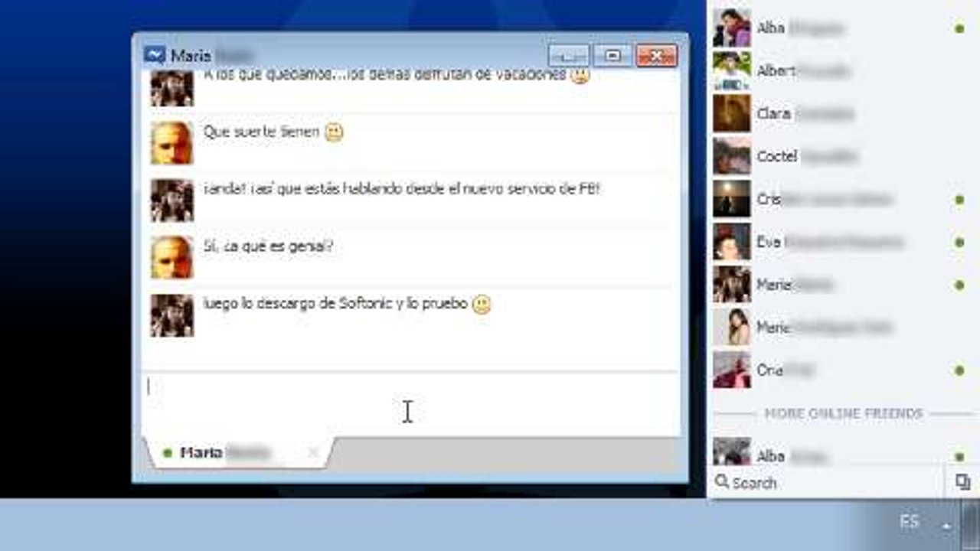The width and height of the screenshot is (980, 551).
Task: Click avatar beside 'Que suerte tienen' message
Action: [171, 142]
